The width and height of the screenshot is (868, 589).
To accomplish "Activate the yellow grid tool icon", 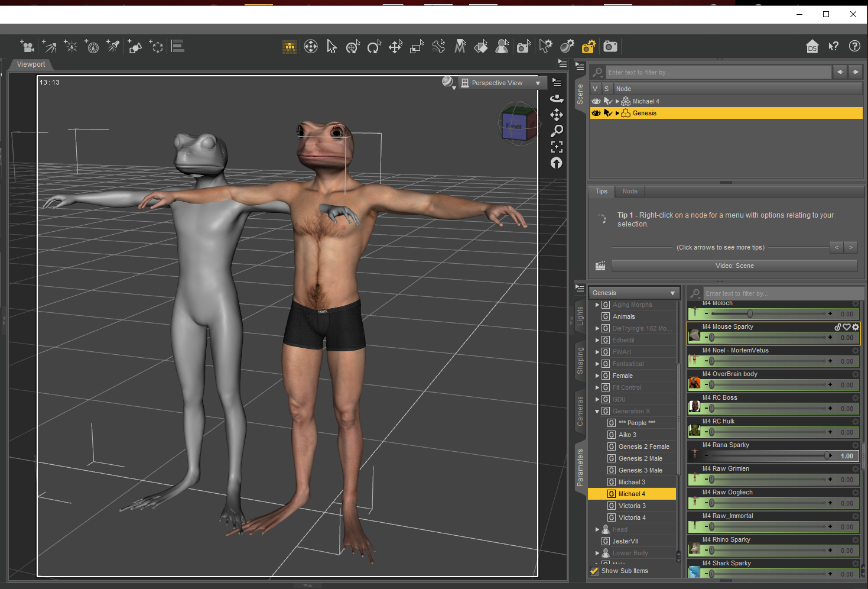I will [x=290, y=47].
